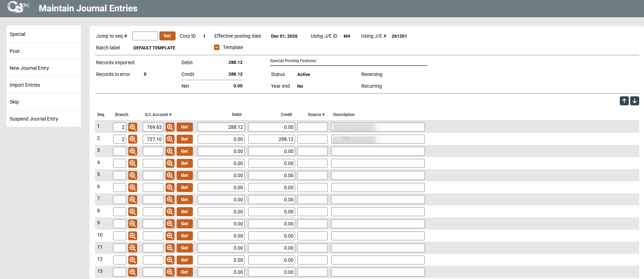This screenshot has height=279, width=644.
Task: Click the branch lookup magnifier in row 1
Action: click(132, 127)
